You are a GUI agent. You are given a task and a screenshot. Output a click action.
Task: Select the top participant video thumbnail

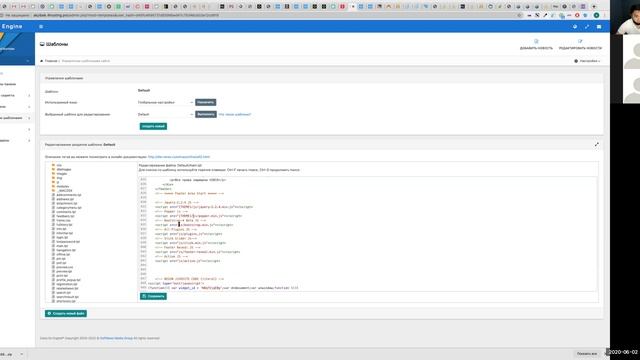click(625, 17)
